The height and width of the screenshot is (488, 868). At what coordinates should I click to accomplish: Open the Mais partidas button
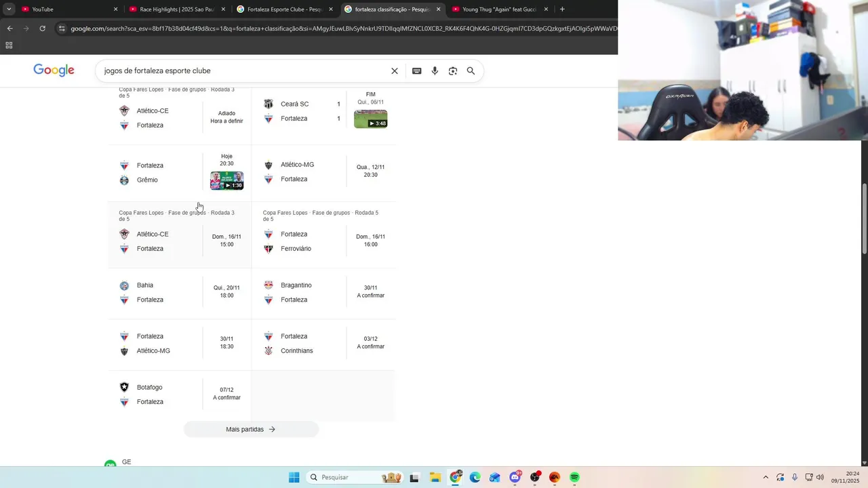251,429
